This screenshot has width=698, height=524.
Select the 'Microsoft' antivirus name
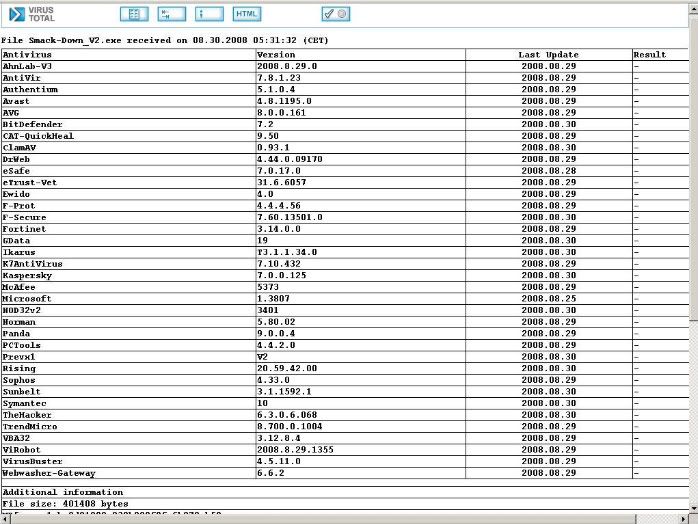point(27,298)
